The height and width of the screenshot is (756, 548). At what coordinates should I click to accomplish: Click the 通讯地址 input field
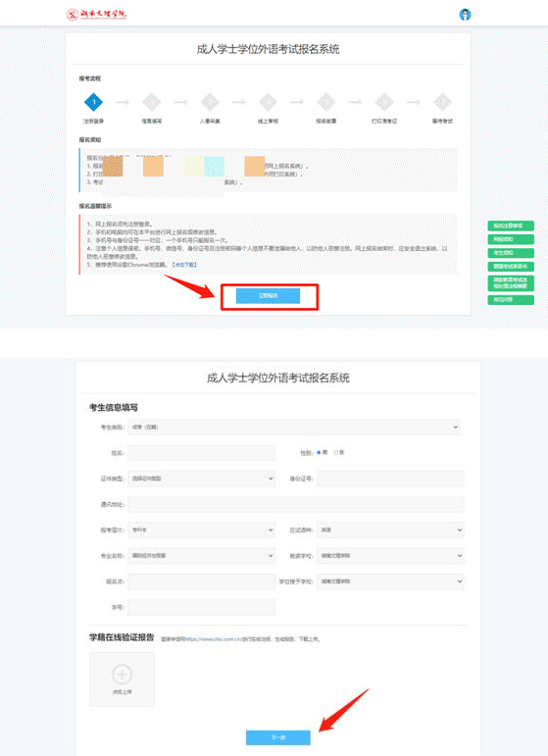[296, 504]
